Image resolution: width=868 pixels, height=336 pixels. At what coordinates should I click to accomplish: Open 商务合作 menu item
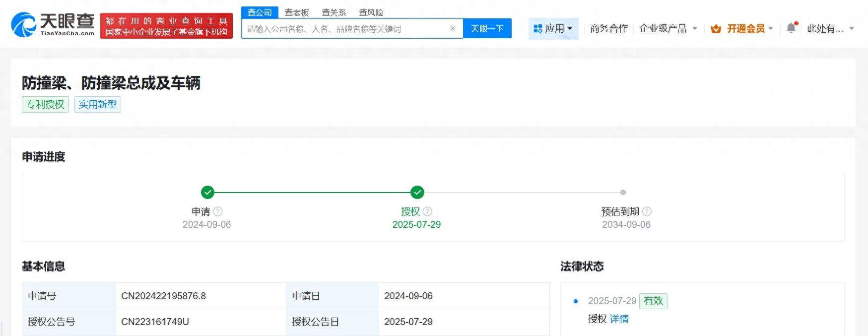tap(609, 29)
